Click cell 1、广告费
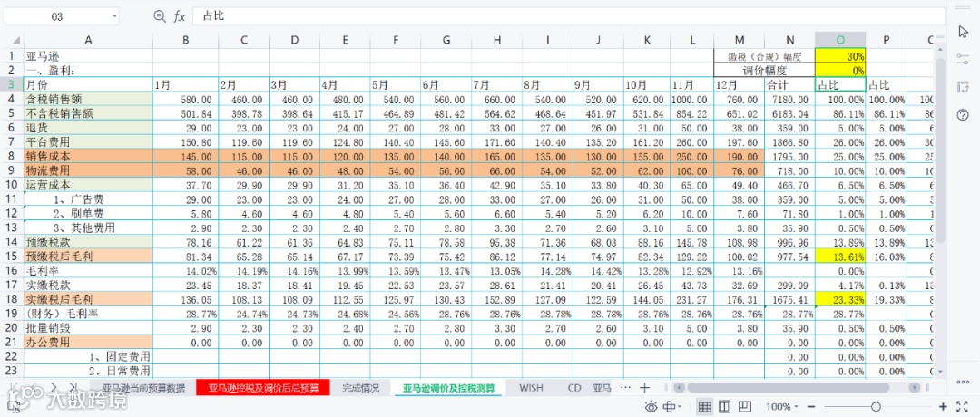The image size is (980, 417). tap(88, 199)
